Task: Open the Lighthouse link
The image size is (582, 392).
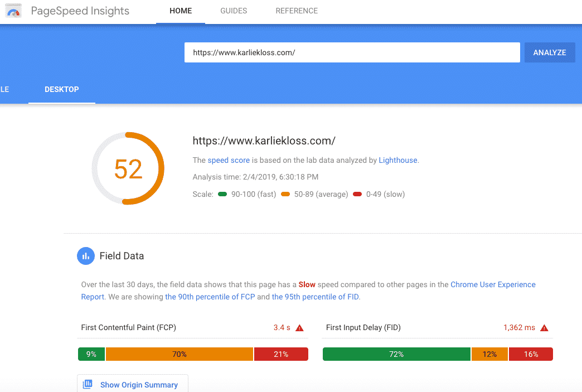Action: tap(398, 161)
